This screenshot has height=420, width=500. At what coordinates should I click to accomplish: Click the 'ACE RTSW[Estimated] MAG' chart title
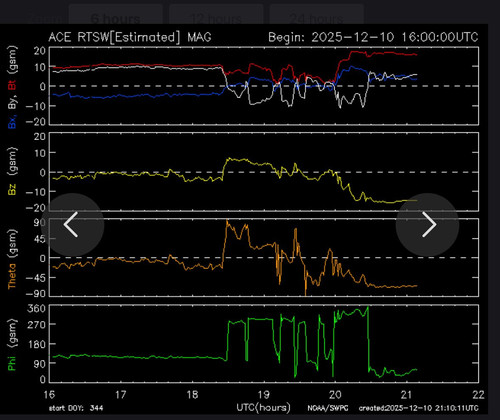point(130,37)
